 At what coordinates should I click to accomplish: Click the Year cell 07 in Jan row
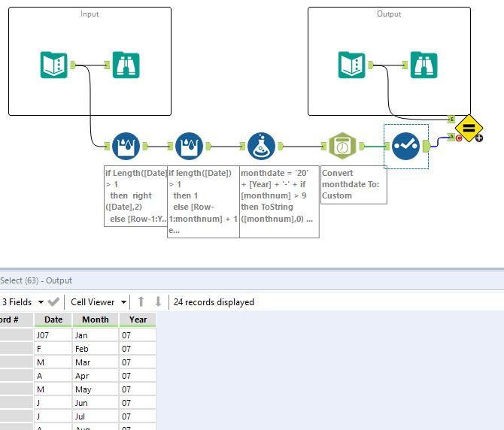pyautogui.click(x=138, y=335)
